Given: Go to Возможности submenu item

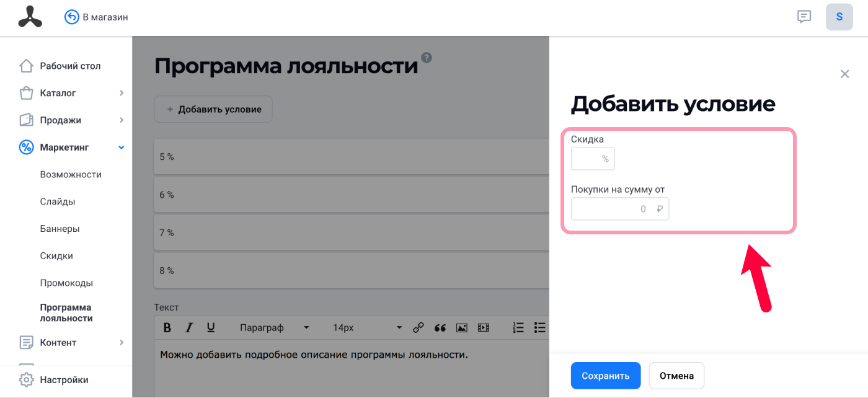Looking at the screenshot, I should click(71, 175).
